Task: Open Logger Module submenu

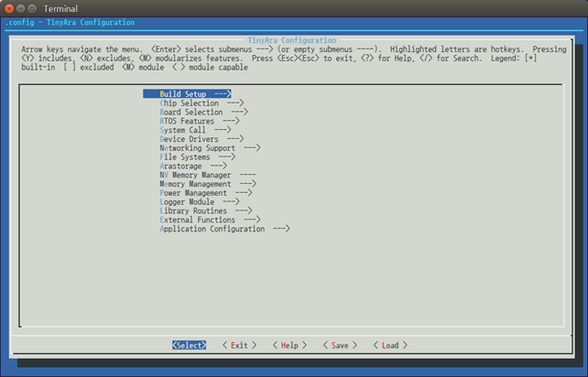Action: click(x=187, y=202)
